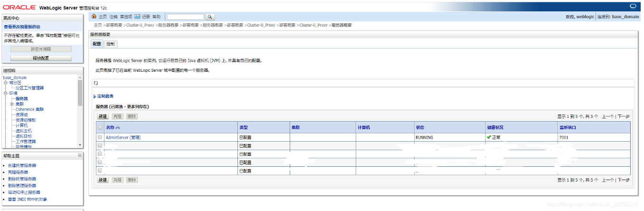Click 连接到: base_domain text
This screenshot has width=644, height=211.
618,17
